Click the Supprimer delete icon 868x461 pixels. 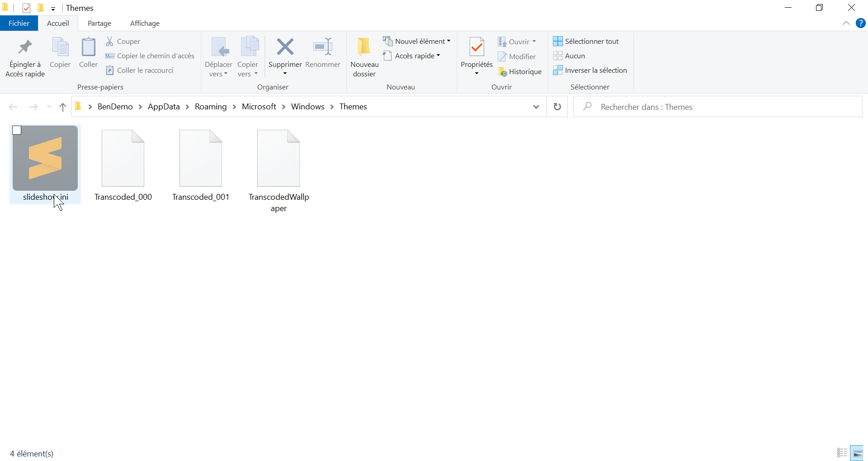[x=285, y=47]
